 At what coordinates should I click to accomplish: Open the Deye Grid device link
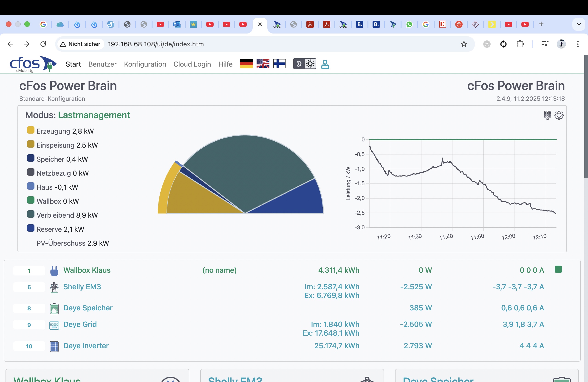(x=80, y=324)
